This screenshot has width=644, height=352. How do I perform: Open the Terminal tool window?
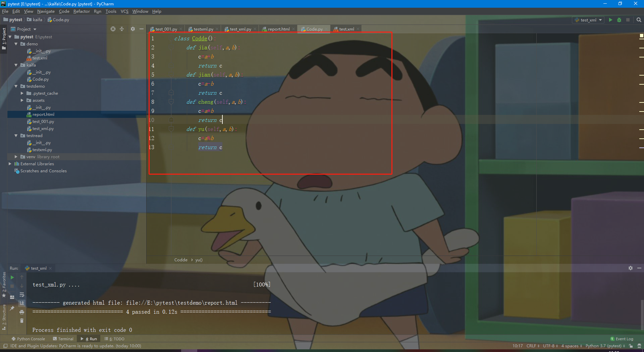tap(63, 339)
